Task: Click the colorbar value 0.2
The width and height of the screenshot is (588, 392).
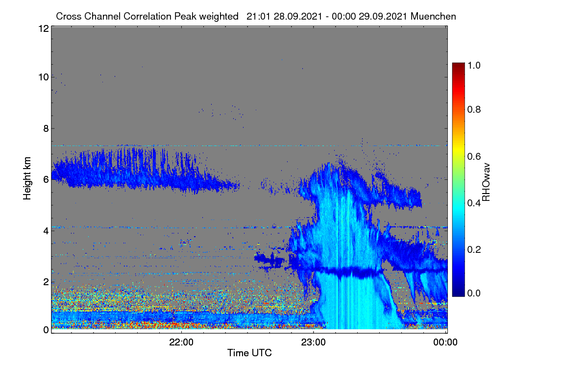Action: [x=474, y=249]
